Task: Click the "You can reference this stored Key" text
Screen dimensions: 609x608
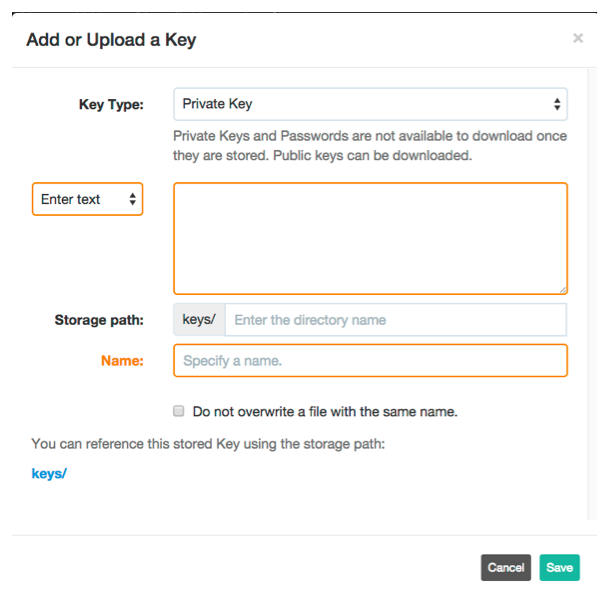Action: pyautogui.click(x=208, y=442)
